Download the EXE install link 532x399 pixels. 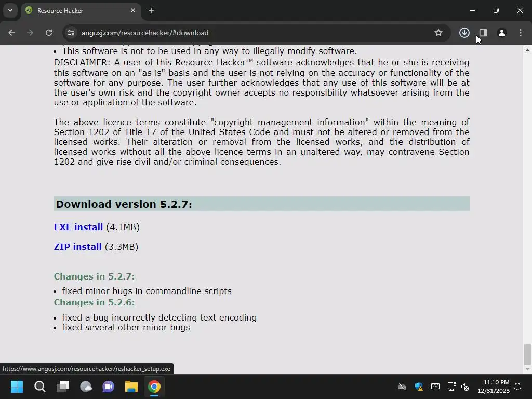pyautogui.click(x=78, y=227)
